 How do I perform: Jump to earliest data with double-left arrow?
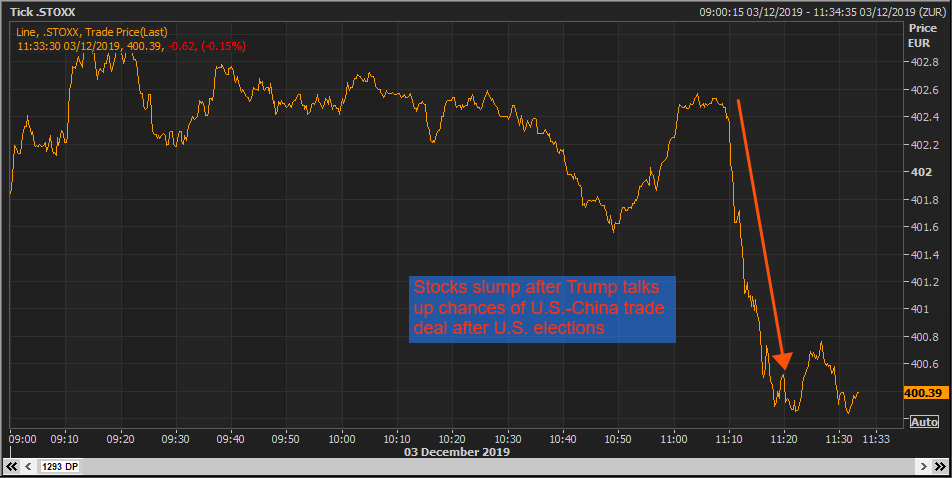(x=13, y=467)
